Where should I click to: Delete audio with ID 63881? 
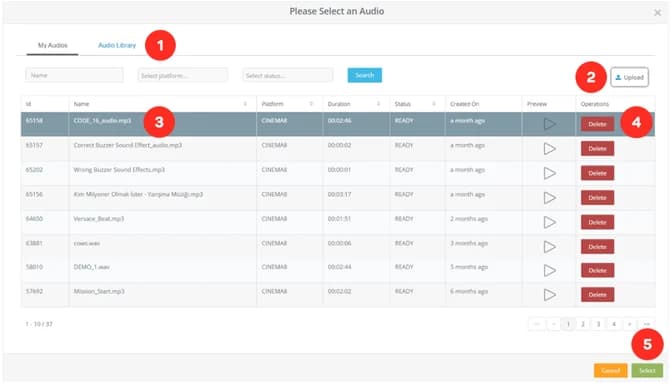pyautogui.click(x=597, y=247)
